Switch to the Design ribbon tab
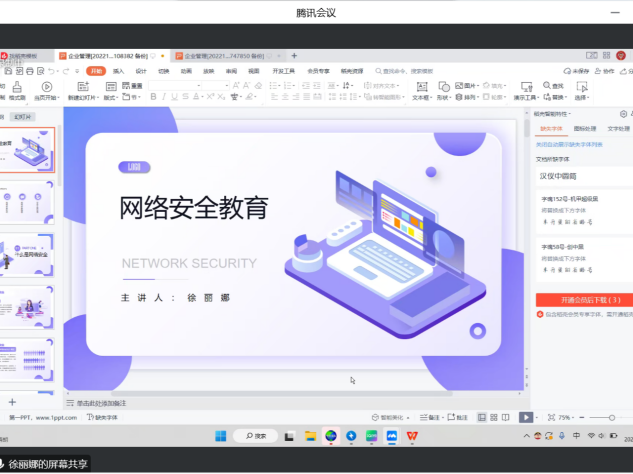 tap(141, 71)
